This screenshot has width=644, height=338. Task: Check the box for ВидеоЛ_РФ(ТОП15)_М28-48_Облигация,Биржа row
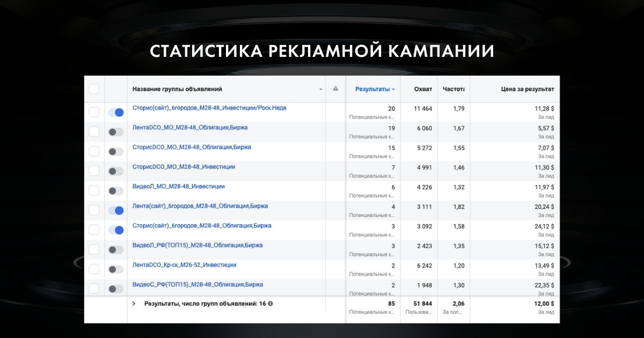94,249
